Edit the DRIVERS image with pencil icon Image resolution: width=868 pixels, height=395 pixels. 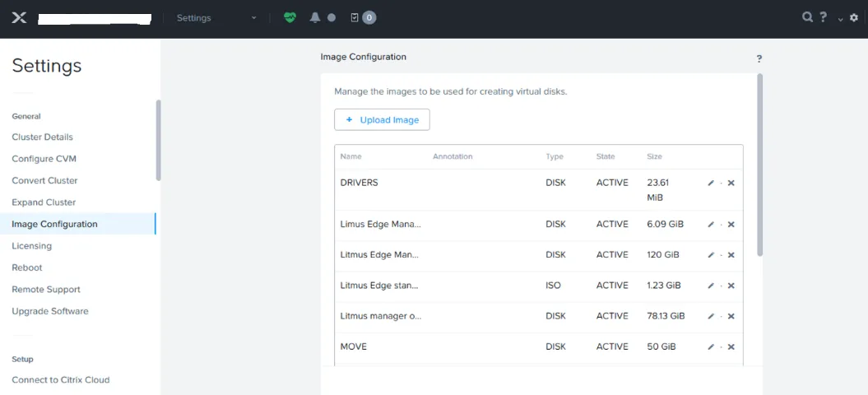(x=711, y=183)
